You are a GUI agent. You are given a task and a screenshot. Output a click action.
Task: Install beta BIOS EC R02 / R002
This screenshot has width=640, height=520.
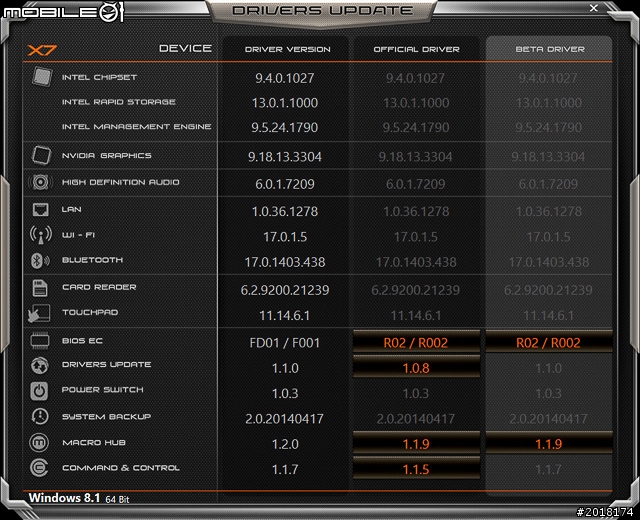click(x=549, y=342)
